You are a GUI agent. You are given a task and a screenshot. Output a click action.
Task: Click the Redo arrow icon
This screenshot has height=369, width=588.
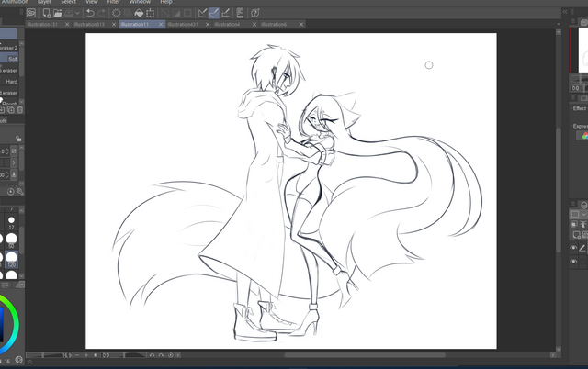101,13
